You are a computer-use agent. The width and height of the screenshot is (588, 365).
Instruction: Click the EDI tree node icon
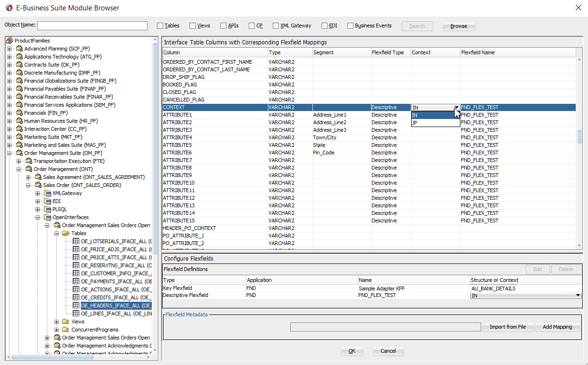(48, 201)
